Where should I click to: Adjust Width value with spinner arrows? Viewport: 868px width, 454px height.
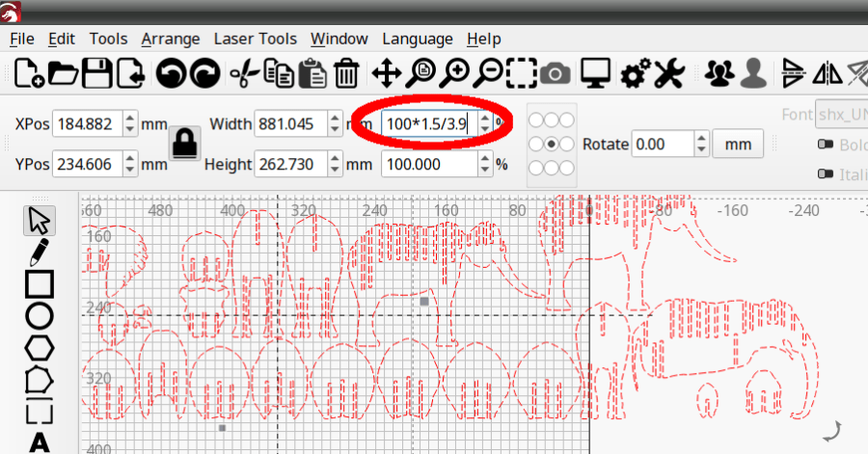click(335, 123)
